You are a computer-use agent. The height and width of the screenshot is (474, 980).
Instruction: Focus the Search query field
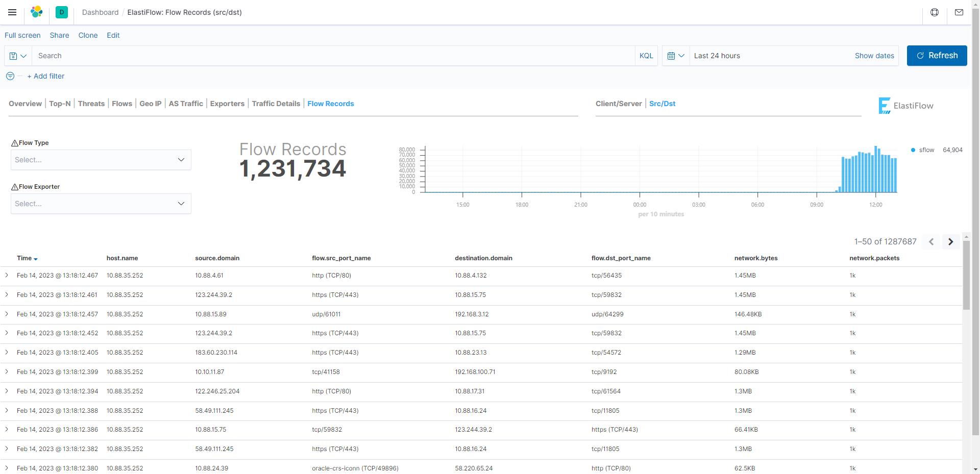click(x=333, y=56)
